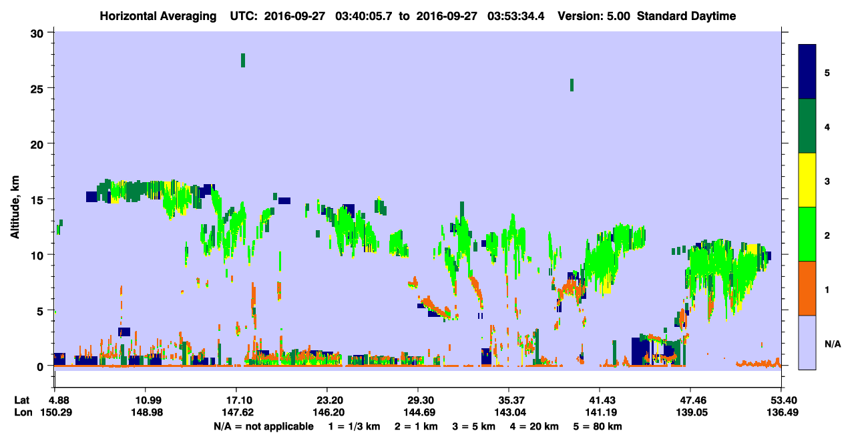
Task: Click the altitude tick label 20
Action: click(38, 144)
